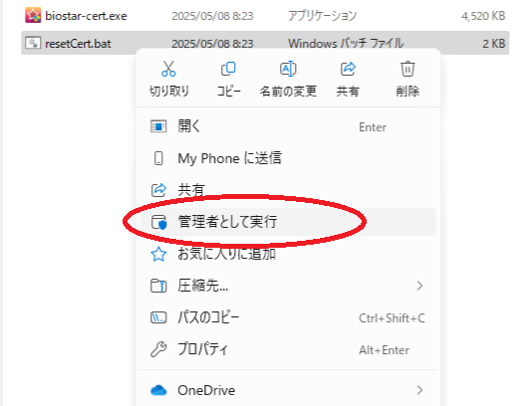Expand the 圧縮先... submenu arrow
Screen dimensions: 532x406
pos(419,286)
